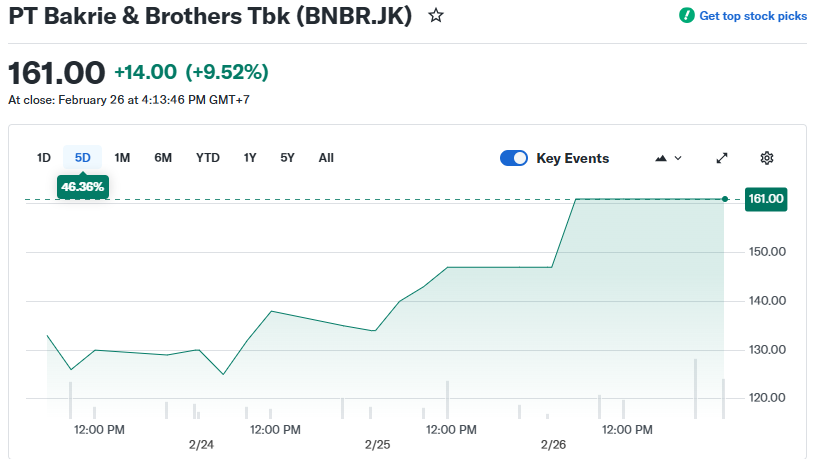Click the 161.00 current price marker

pyautogui.click(x=766, y=200)
